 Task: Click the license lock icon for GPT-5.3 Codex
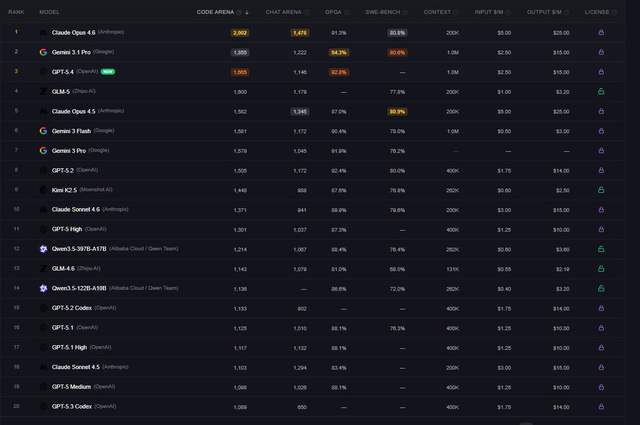pyautogui.click(x=601, y=406)
